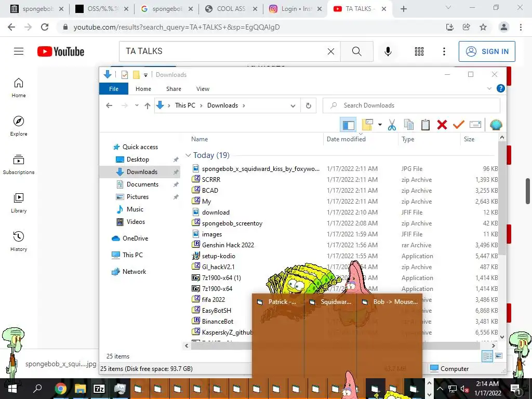Open YouTube settings three-dot menu

444,51
